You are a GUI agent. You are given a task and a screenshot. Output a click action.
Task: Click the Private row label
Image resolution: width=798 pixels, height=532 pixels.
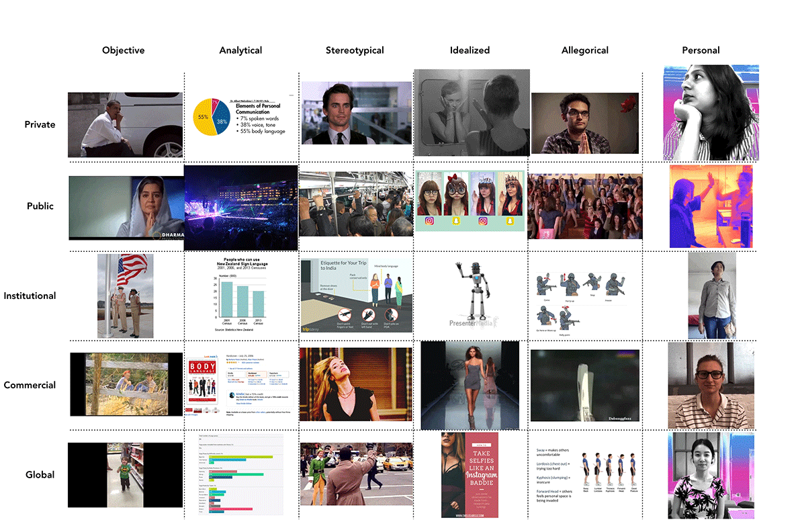tap(40, 125)
